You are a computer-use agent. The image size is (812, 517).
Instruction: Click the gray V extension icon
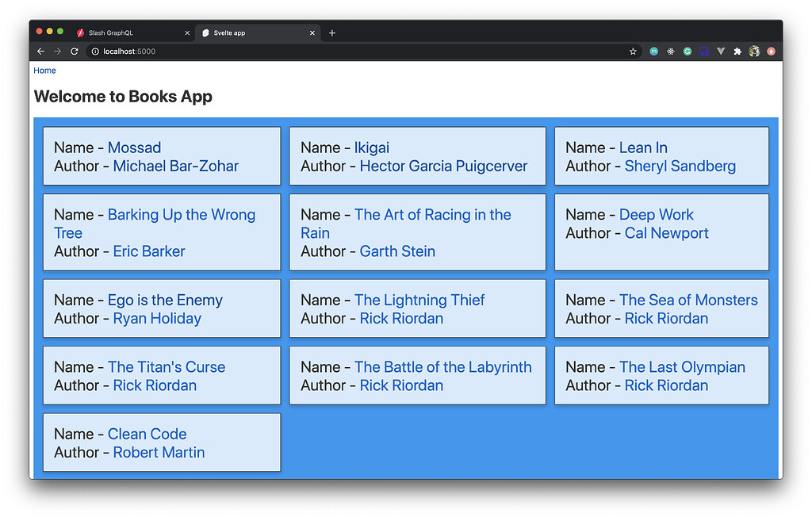click(721, 51)
